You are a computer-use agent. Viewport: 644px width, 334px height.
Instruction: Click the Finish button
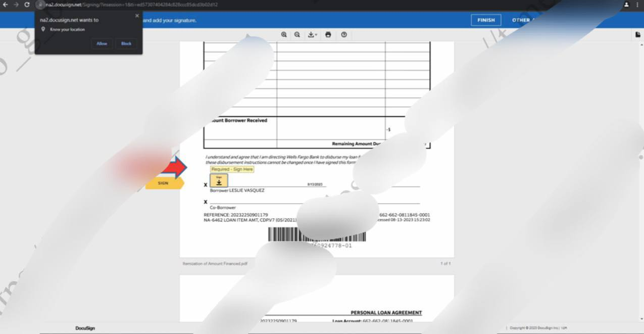pos(486,20)
